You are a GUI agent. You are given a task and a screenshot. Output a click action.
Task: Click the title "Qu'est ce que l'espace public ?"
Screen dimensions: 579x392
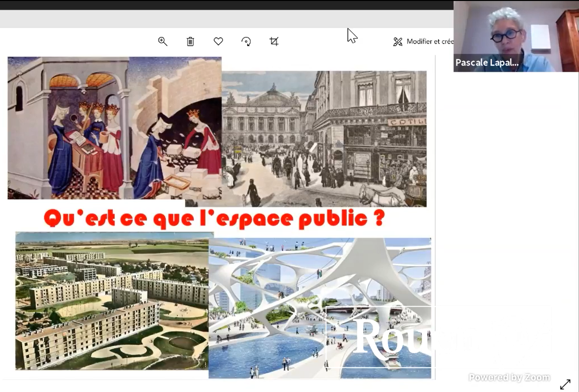(x=214, y=218)
